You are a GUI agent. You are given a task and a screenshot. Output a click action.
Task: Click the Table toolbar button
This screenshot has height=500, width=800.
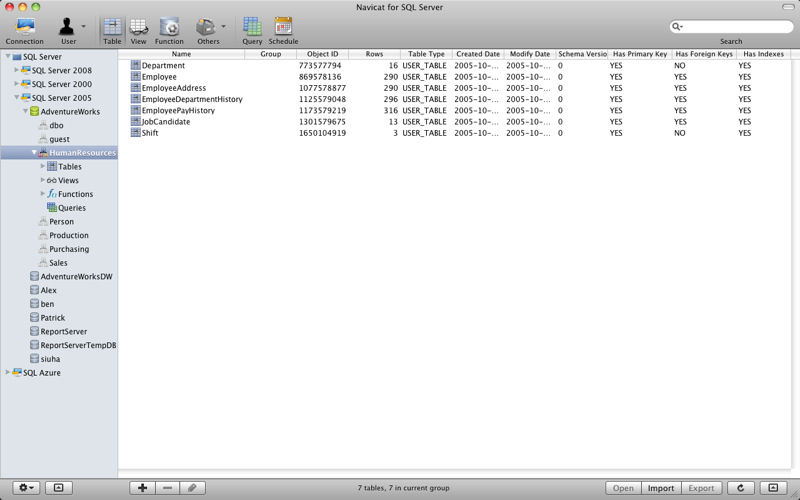click(112, 31)
